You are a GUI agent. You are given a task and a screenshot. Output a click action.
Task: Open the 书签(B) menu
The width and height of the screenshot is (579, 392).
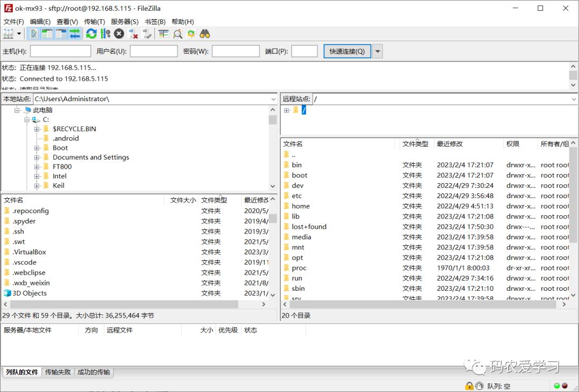[155, 22]
